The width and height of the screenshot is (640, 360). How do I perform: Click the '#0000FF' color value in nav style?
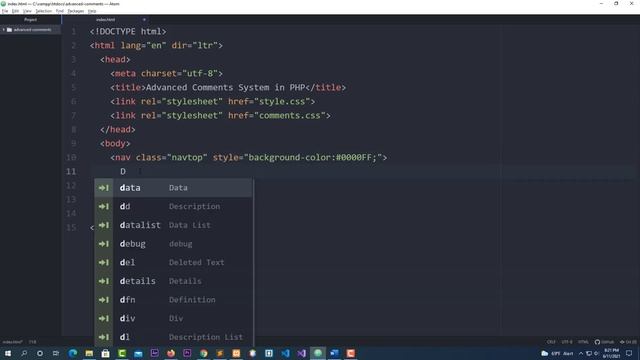coord(353,158)
